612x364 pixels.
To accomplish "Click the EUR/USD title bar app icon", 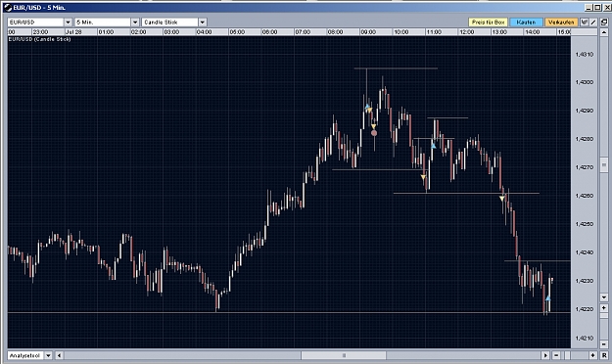I will click(x=8, y=8).
